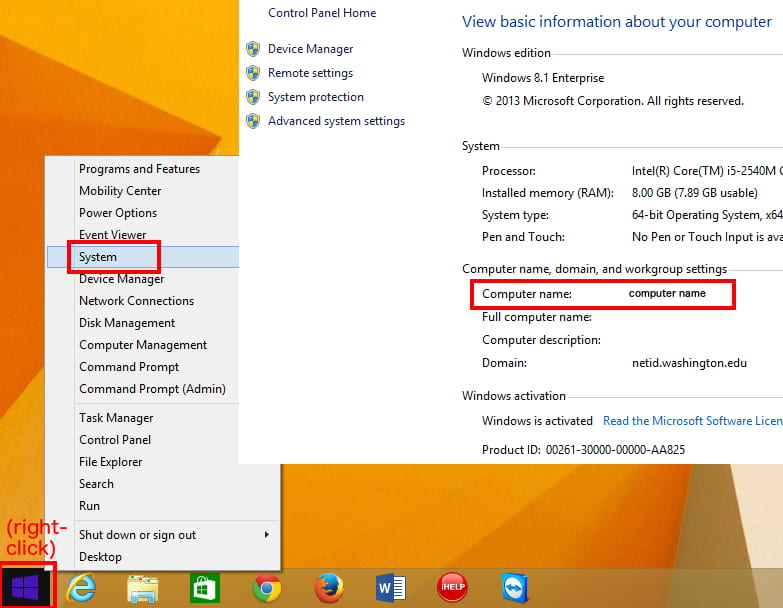Read the Microsoft Software License link
783x608 pixels.
coord(693,421)
